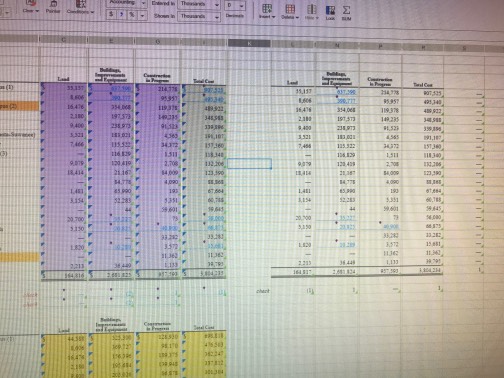The height and width of the screenshot is (378, 504).
Task: Select right table Construction cell 84,009
Action: click(380, 173)
